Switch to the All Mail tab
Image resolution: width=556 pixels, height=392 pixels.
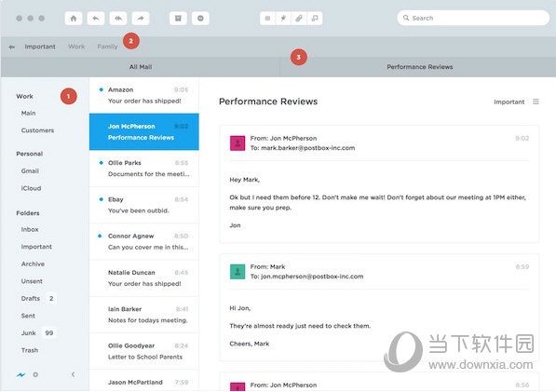tap(141, 67)
